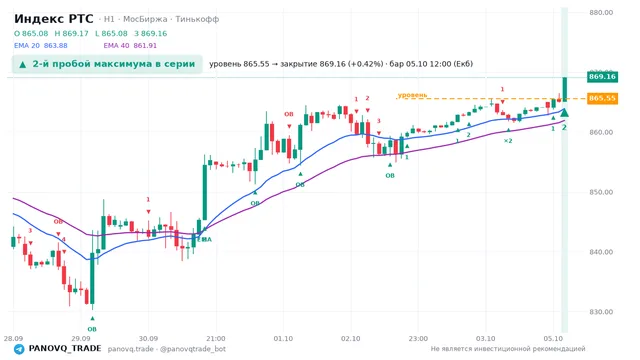The height and width of the screenshot is (360, 640).
Task: Click the red OB marker above the 01.10 candles
Action: click(289, 114)
